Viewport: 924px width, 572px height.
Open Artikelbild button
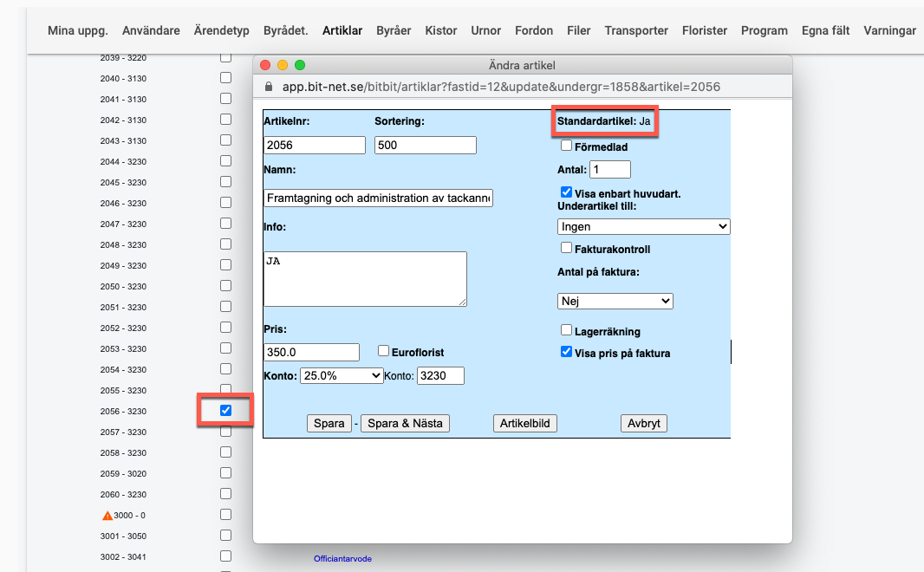[x=525, y=424]
